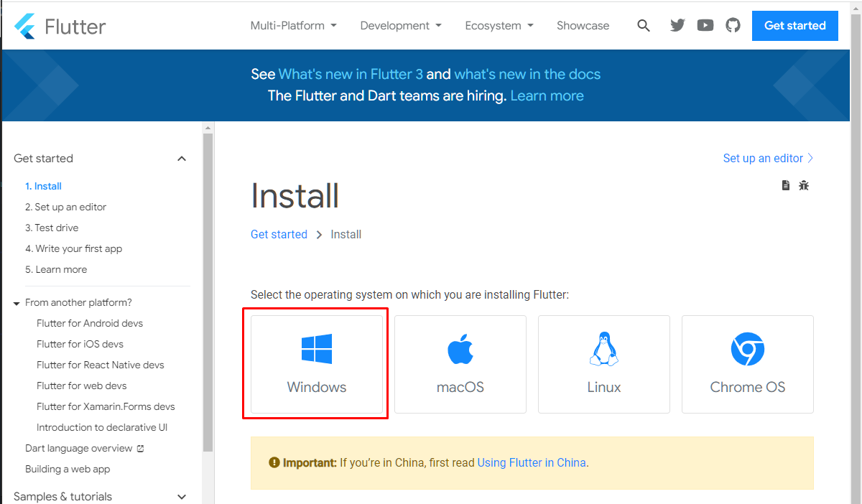862x504 pixels.
Task: Open Dart language overview link
Action: click(x=79, y=448)
